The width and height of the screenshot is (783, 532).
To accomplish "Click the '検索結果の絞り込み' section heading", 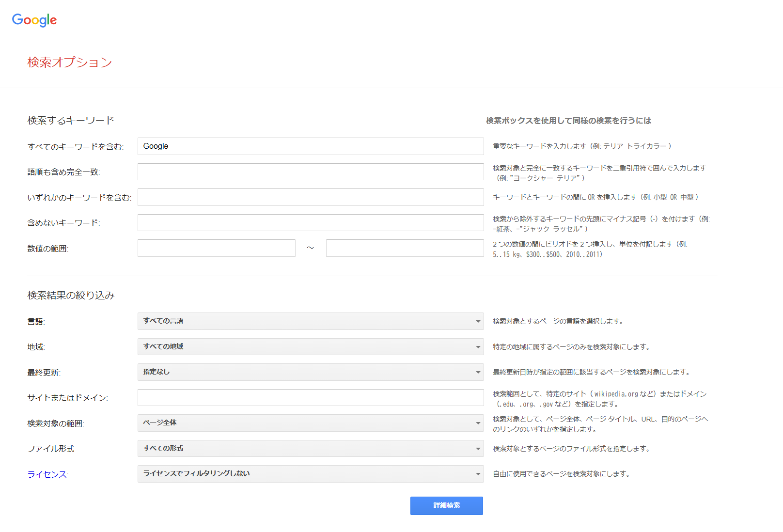I will tap(71, 295).
